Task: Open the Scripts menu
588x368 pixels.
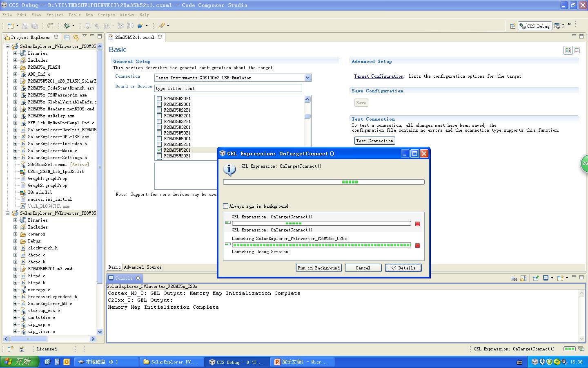Action: pyautogui.click(x=106, y=15)
